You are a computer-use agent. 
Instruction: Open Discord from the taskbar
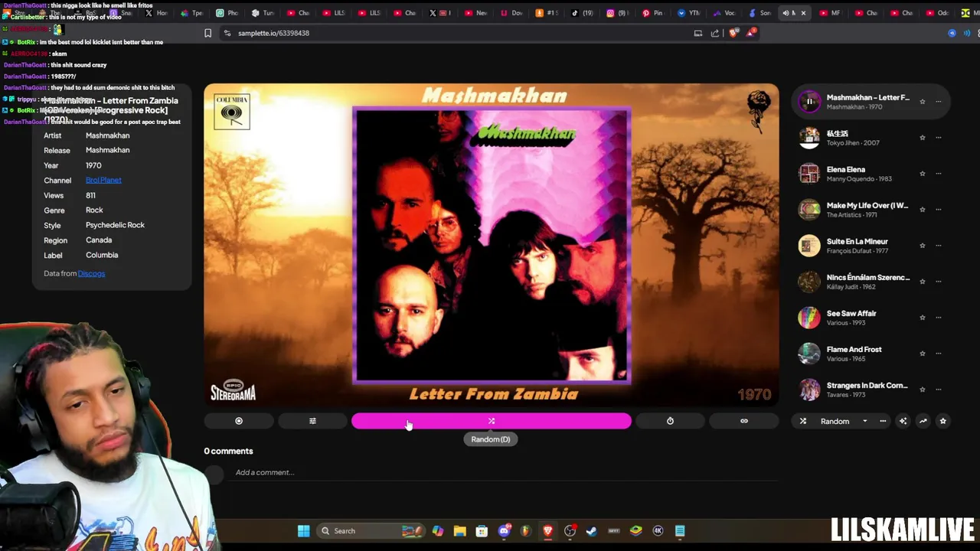click(x=504, y=530)
